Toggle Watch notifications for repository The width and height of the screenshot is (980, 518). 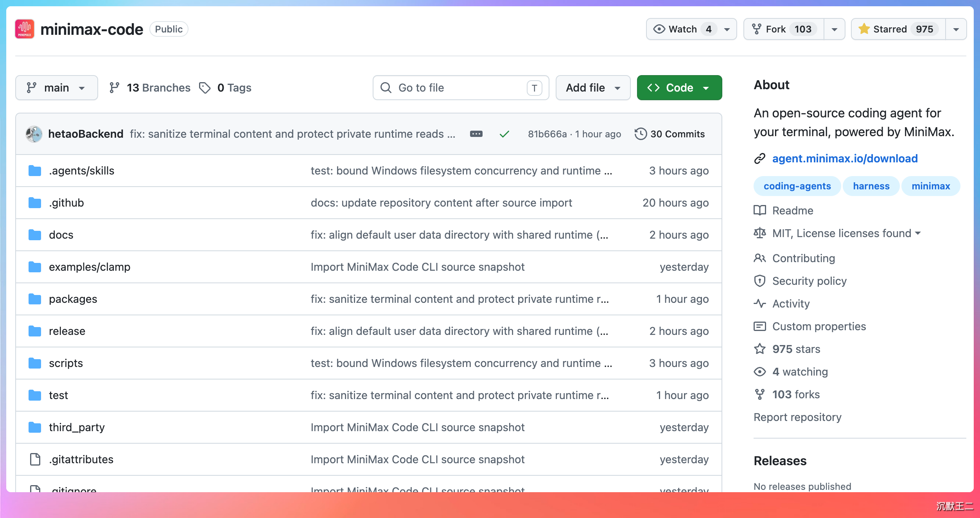pos(682,29)
